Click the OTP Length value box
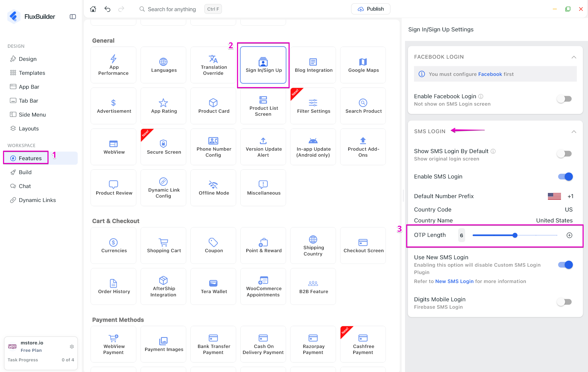 [461, 235]
